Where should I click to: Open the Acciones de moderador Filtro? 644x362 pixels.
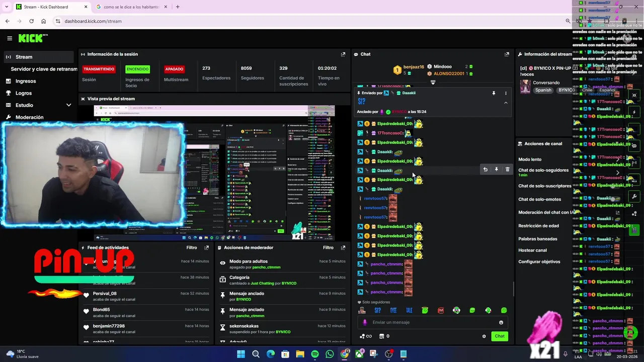tap(328, 248)
